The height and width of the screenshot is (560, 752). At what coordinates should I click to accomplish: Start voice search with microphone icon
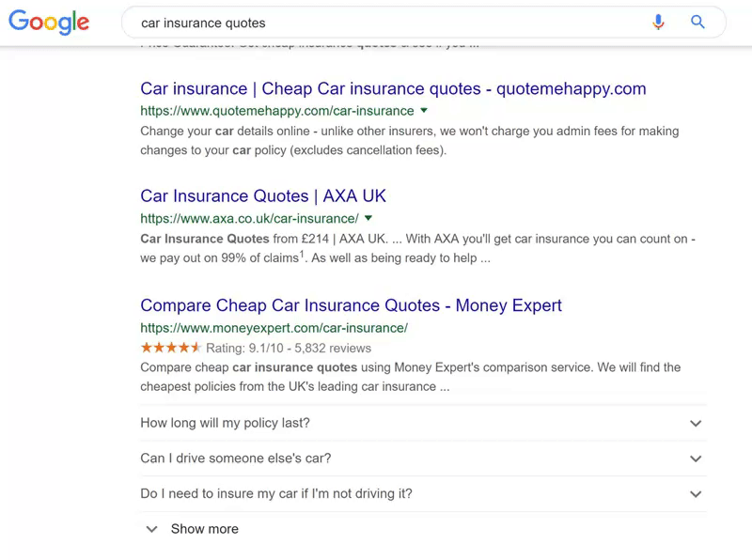click(x=659, y=23)
